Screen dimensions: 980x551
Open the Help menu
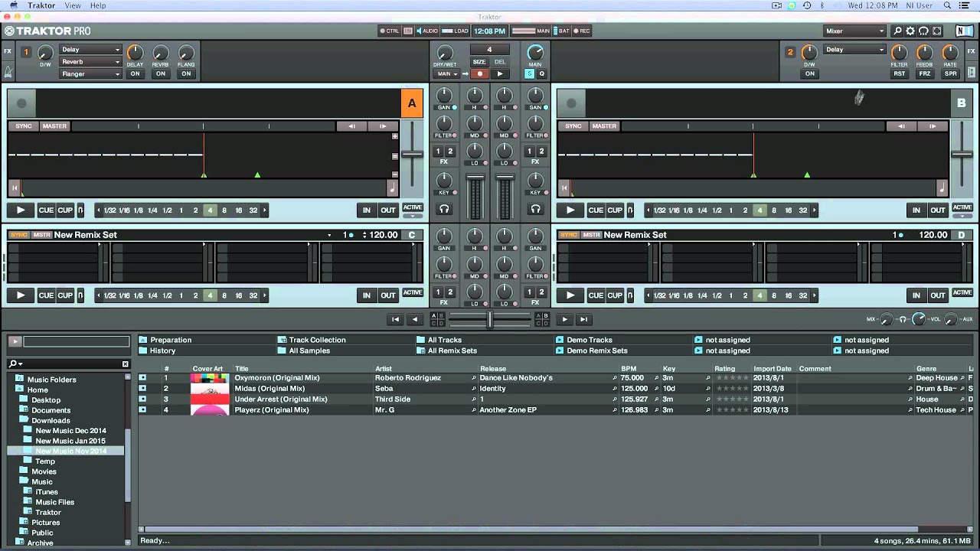click(98, 5)
